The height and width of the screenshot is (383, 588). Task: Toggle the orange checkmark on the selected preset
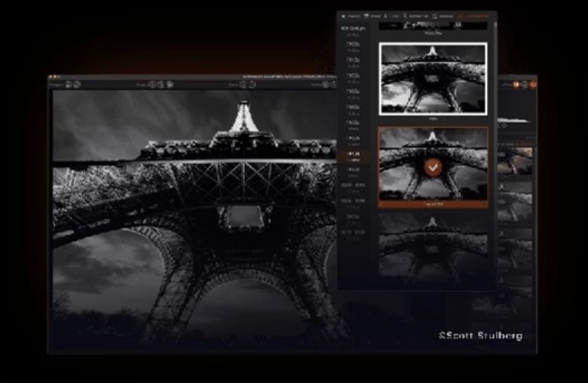tap(432, 168)
